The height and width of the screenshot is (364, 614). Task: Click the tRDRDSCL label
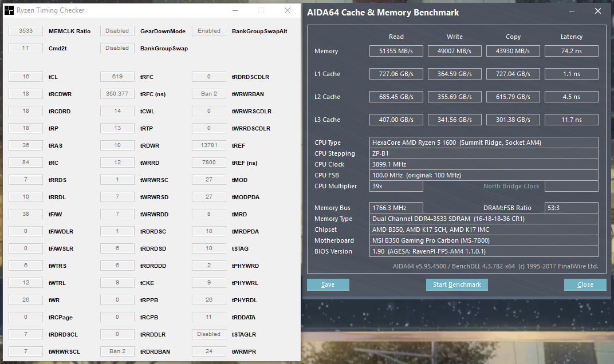coord(64,335)
